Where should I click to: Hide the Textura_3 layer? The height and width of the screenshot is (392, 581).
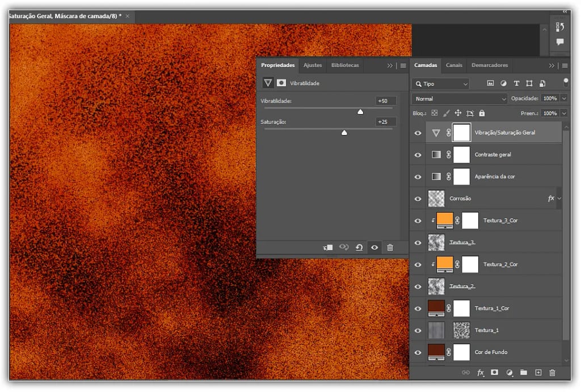(418, 243)
